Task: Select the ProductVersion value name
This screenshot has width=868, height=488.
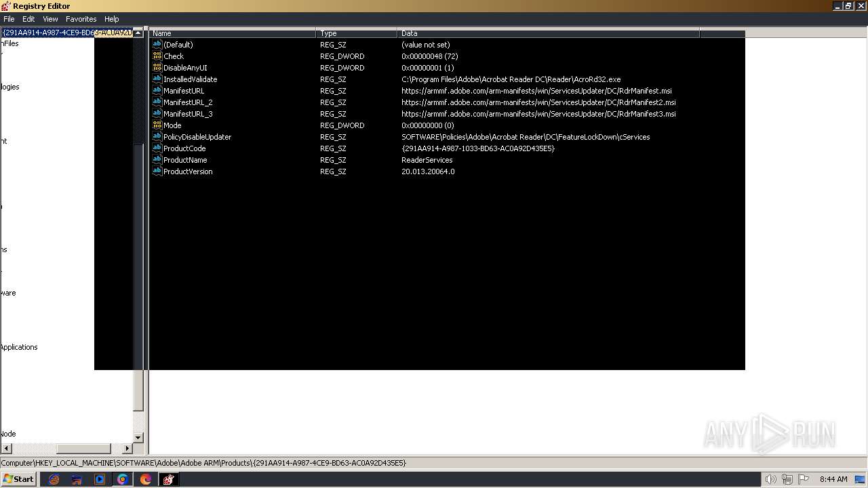Action: pyautogui.click(x=188, y=171)
